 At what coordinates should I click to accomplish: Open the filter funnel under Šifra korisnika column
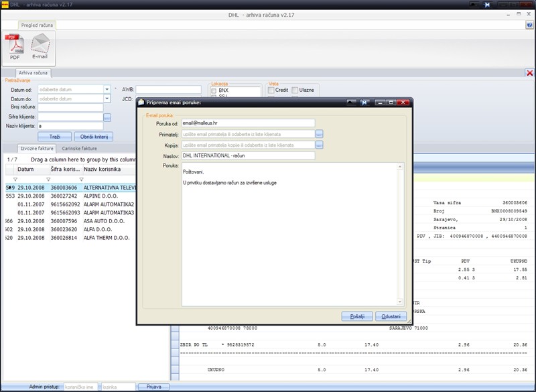pyautogui.click(x=48, y=180)
